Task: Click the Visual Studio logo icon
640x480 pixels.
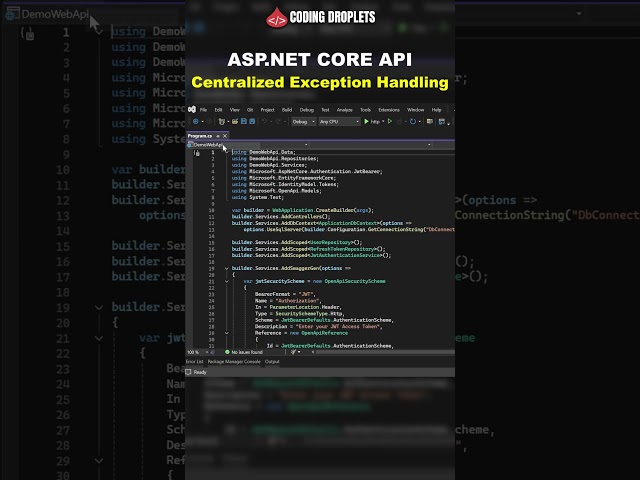Action: pos(192,109)
